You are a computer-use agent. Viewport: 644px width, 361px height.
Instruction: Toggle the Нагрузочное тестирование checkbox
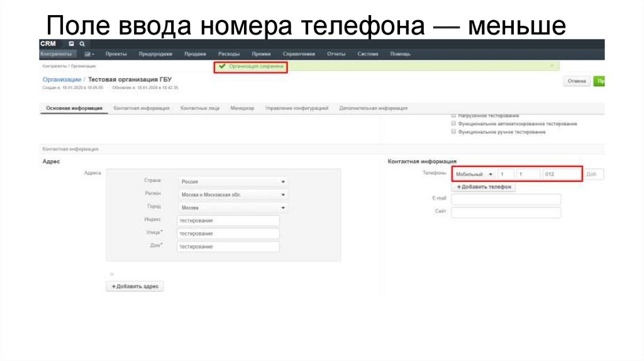coord(454,116)
